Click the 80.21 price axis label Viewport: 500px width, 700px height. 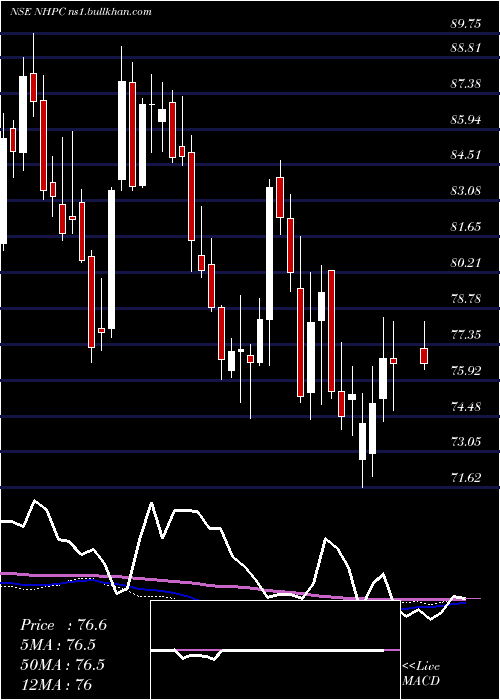click(466, 262)
